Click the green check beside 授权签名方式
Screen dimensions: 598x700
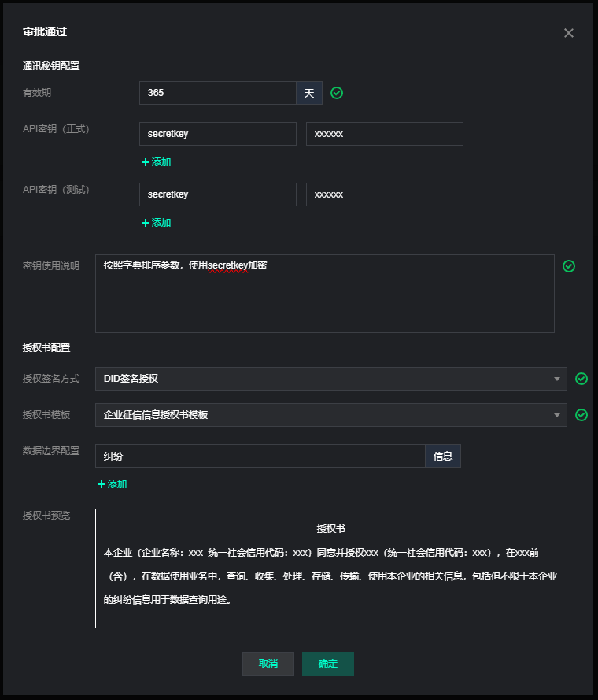[581, 379]
